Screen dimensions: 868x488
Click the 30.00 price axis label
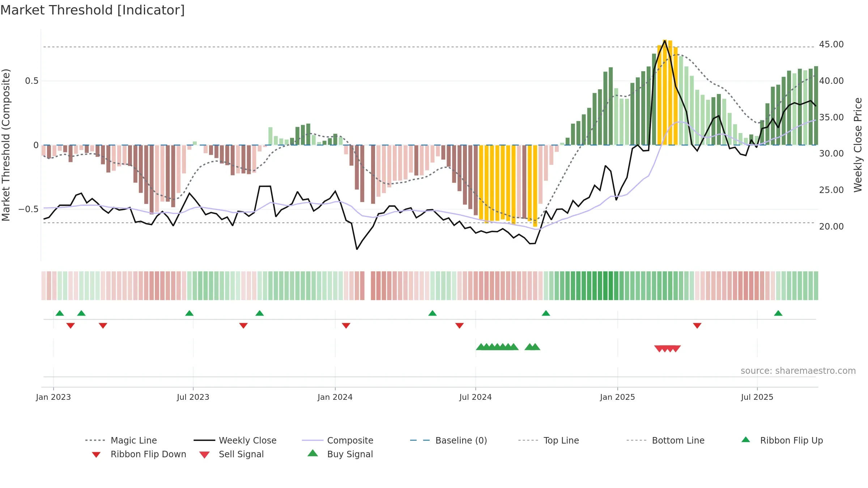[831, 153]
